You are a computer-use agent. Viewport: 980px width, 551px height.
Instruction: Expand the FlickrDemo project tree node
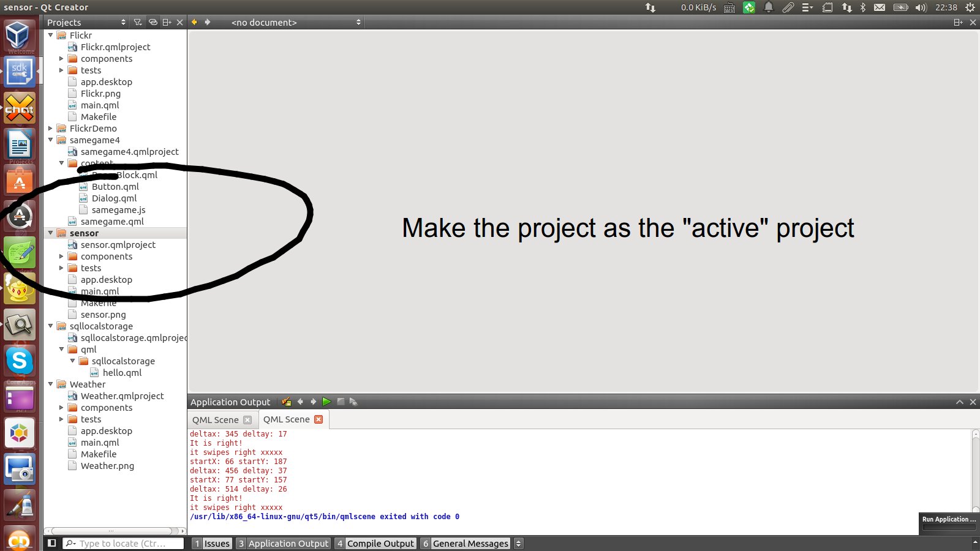(x=51, y=129)
